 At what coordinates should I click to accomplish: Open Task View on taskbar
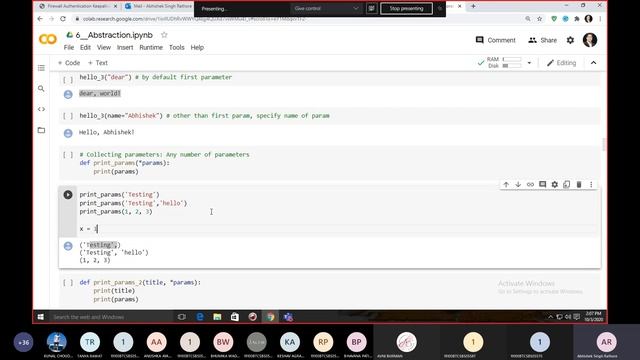click(182, 317)
